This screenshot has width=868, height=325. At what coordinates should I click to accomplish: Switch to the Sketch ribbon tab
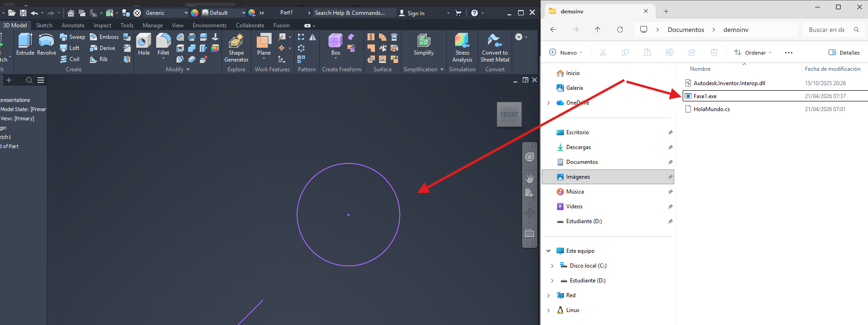pos(44,25)
